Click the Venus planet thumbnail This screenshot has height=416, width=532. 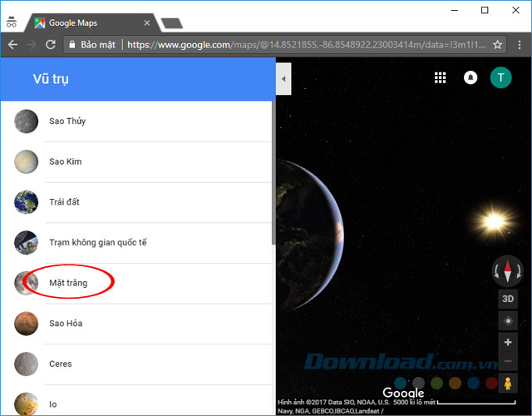26,161
